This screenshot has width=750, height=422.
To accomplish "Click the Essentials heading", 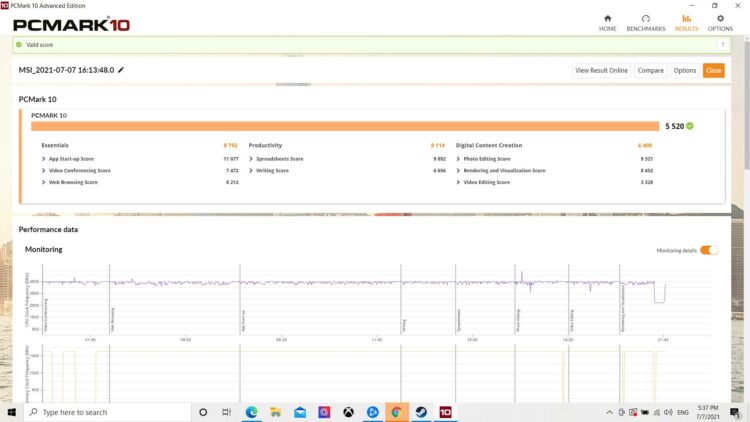I will (55, 145).
